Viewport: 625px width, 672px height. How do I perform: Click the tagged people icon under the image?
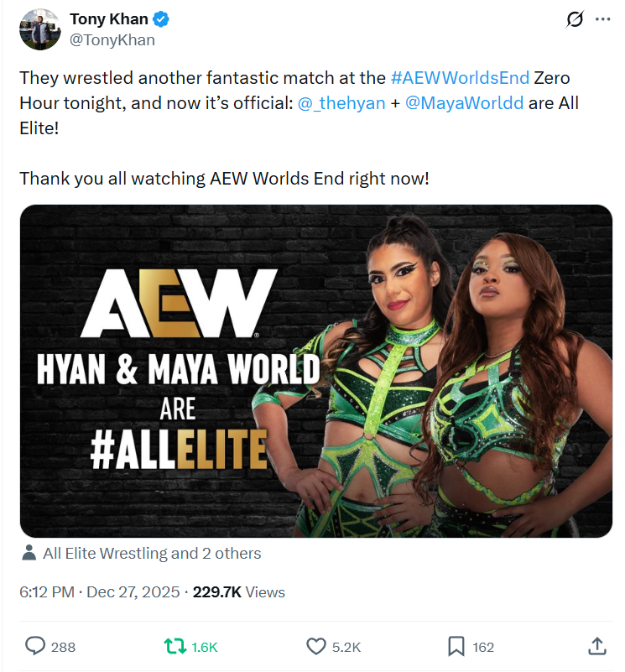click(x=29, y=553)
